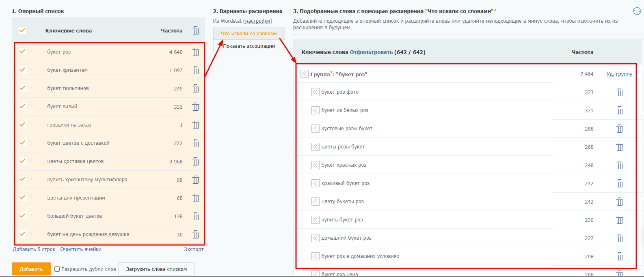Open dropdown arrow beside 'гвоздики на заказ'
The image size is (644, 277).
[32, 124]
